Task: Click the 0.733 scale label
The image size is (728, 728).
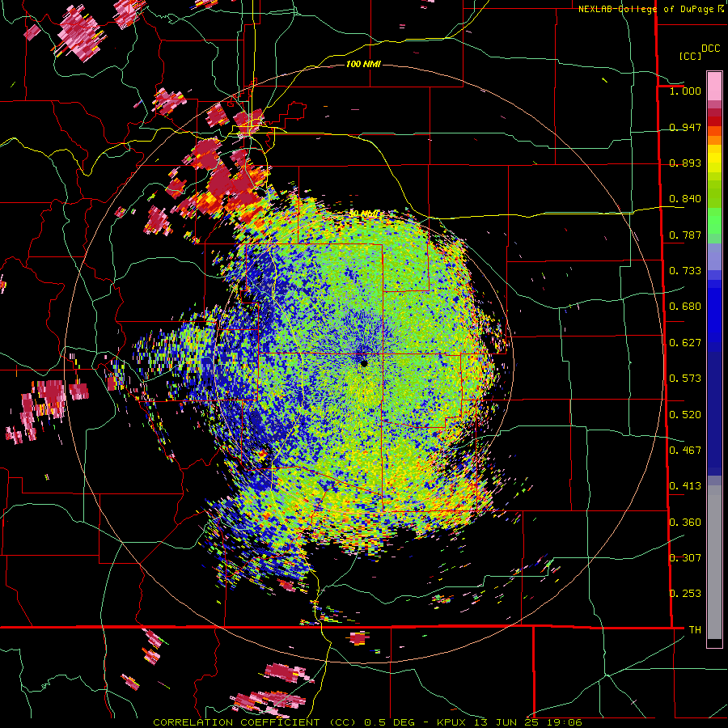Action: (x=685, y=271)
